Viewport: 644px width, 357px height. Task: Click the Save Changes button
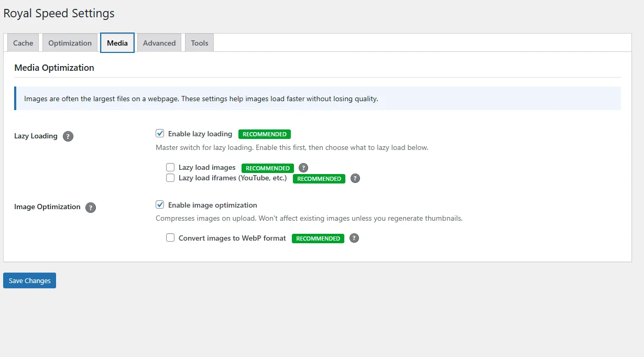29,280
